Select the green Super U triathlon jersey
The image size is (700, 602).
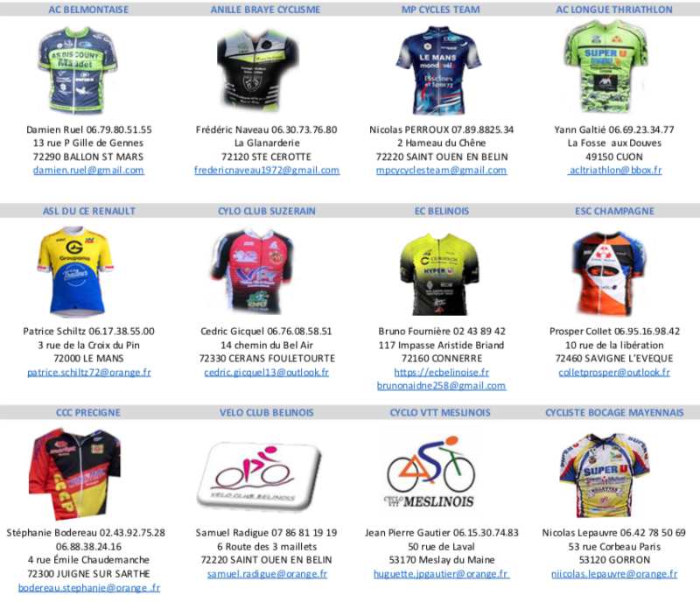point(606,71)
